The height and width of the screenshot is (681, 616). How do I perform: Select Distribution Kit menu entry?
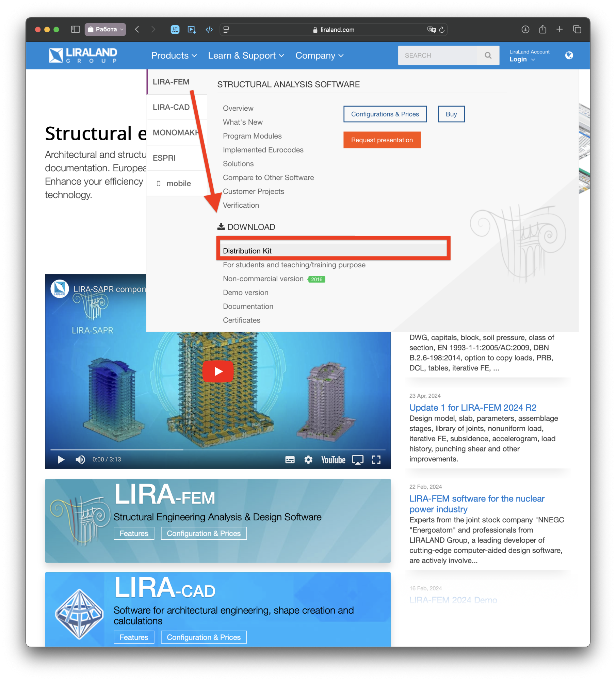[247, 251]
